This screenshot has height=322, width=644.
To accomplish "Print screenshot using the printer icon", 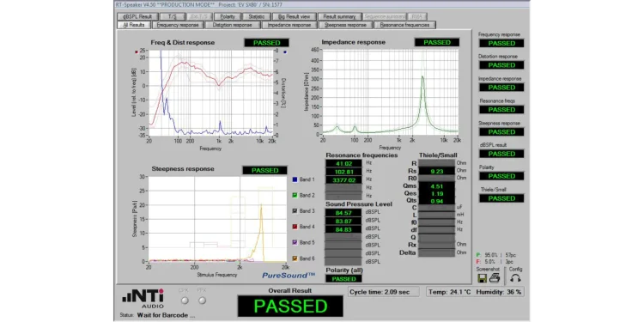I will pos(494,278).
